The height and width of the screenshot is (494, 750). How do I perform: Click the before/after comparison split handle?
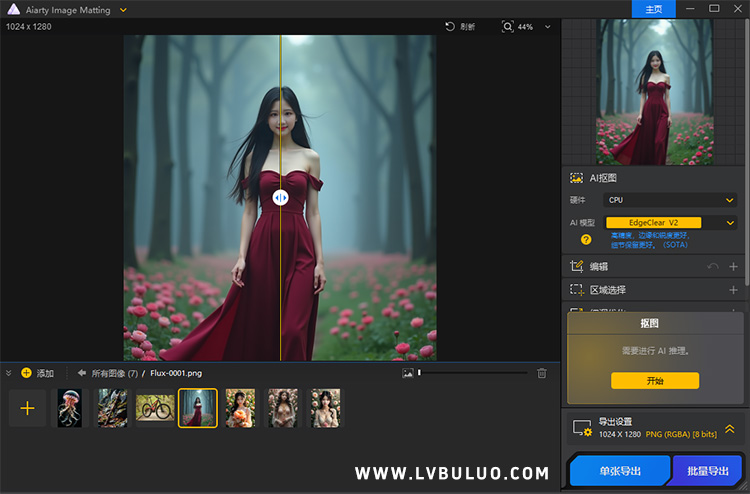tap(280, 198)
